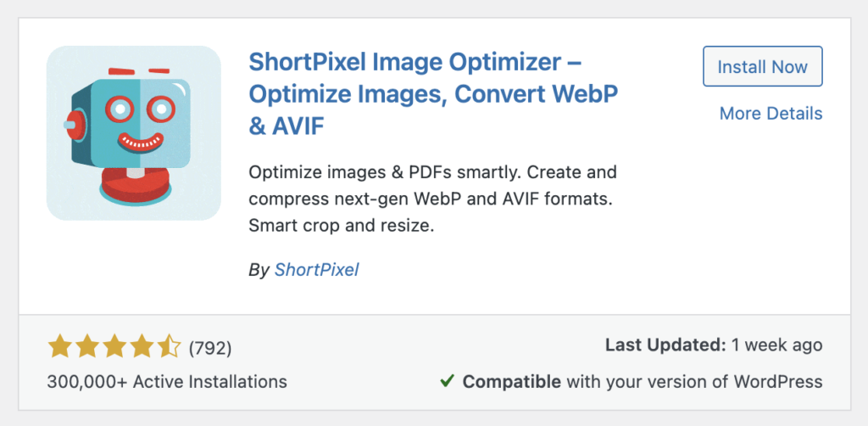
Task: Click the bold Compatible text
Action: coord(511,381)
